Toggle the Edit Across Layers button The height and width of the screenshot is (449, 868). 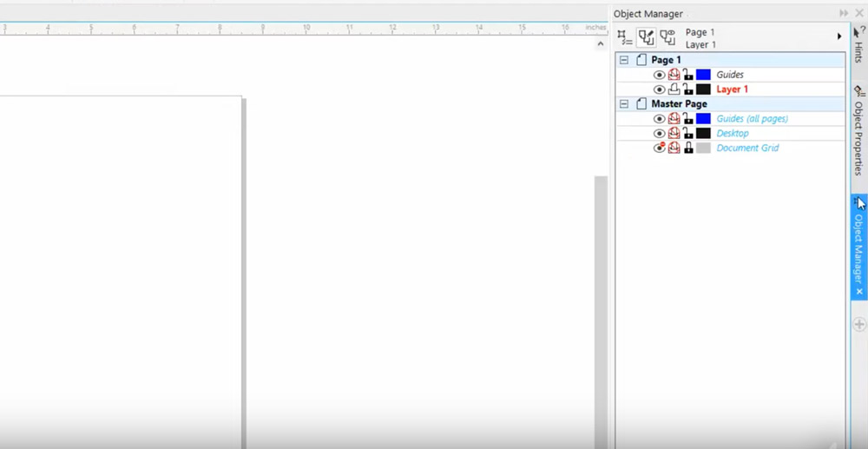(x=646, y=37)
